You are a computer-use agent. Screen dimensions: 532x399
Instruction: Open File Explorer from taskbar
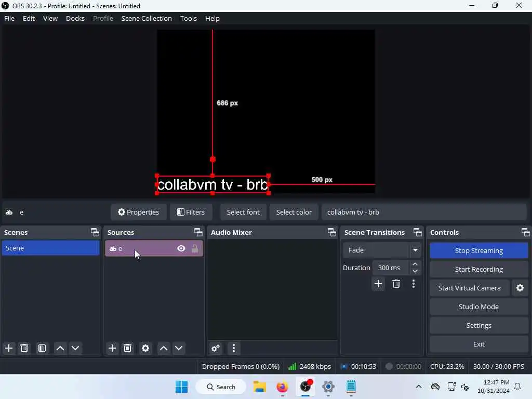point(260,387)
